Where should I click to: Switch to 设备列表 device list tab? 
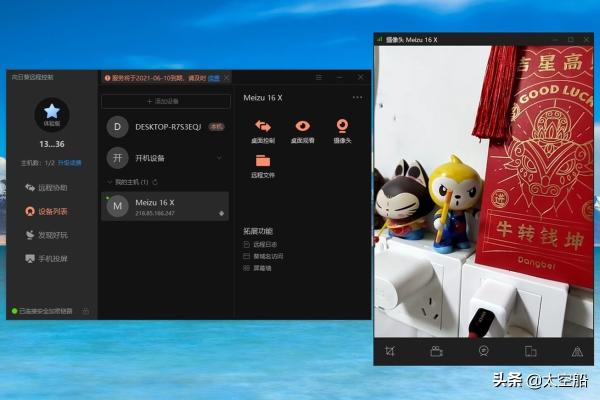pos(46,211)
